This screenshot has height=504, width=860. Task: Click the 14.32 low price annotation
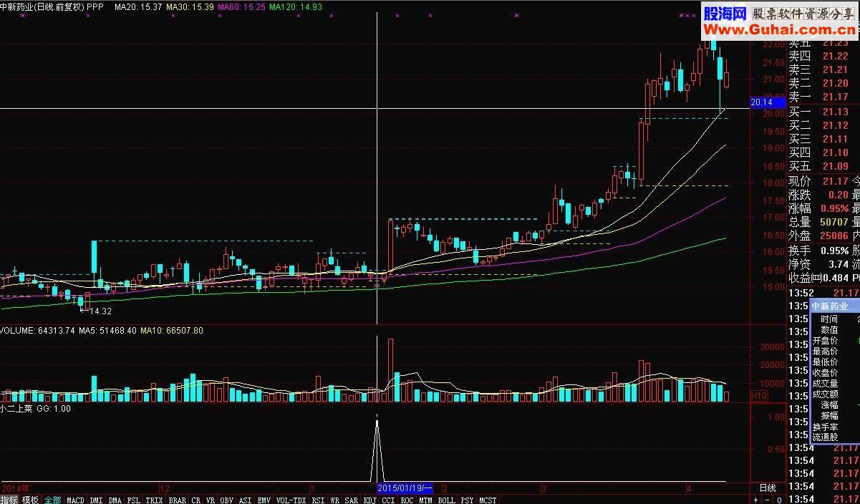tap(100, 311)
